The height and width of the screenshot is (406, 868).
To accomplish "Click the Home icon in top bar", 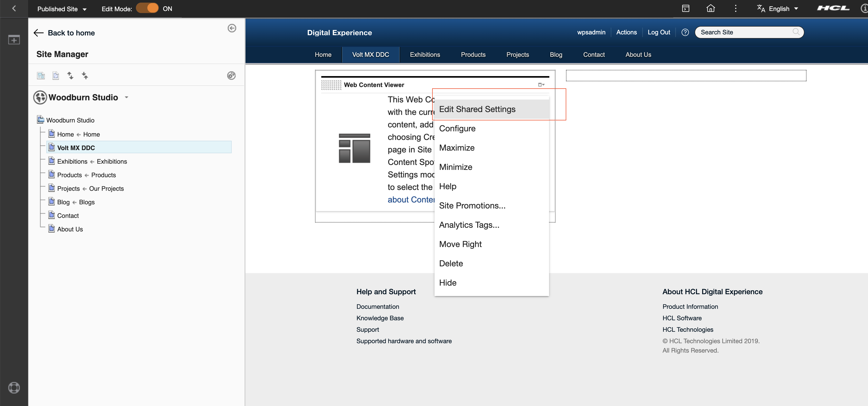I will point(710,8).
